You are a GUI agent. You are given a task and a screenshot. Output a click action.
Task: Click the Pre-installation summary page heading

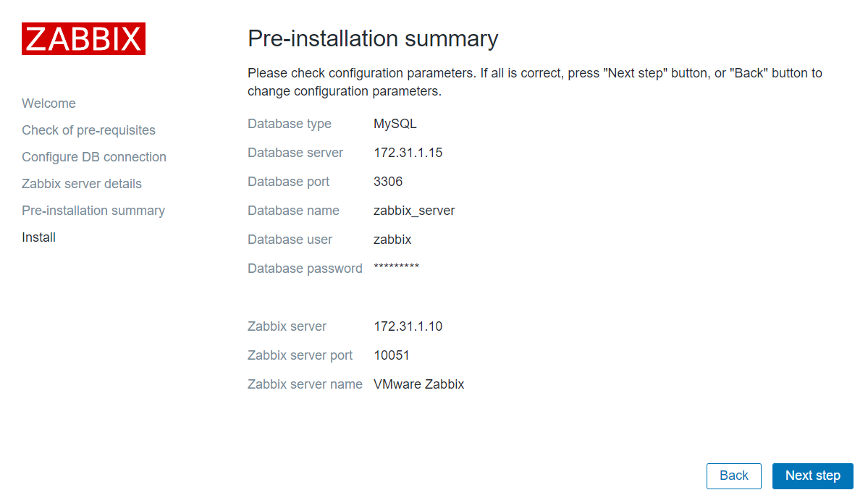click(x=373, y=38)
